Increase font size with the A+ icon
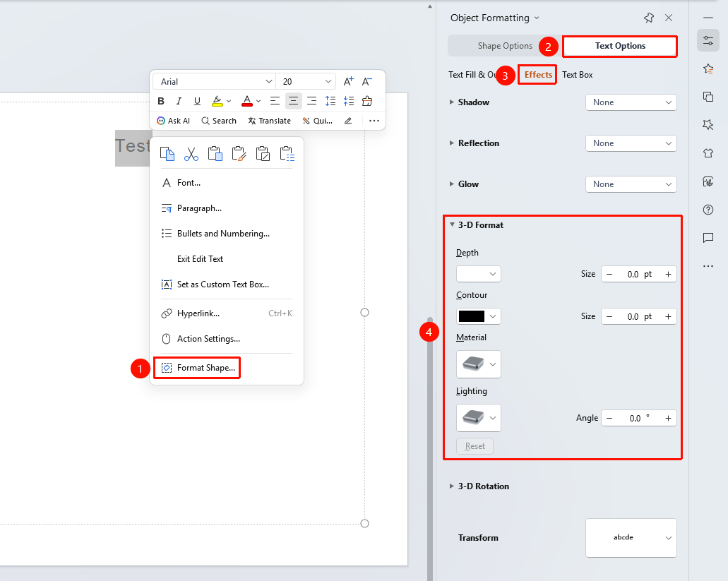 [x=348, y=82]
